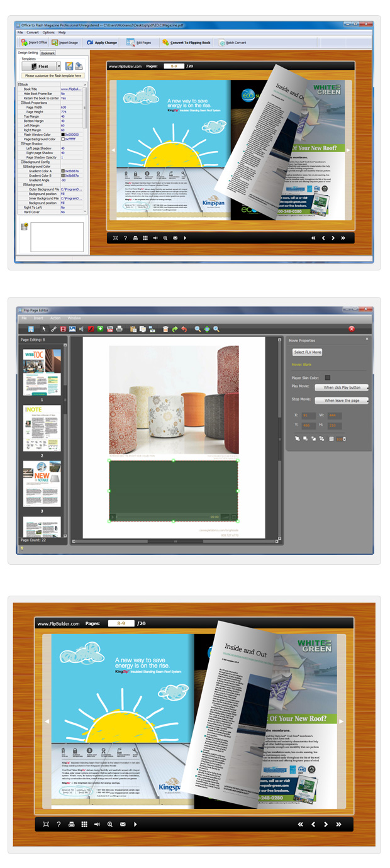Start autoplay with the play icon in the standalone preview
The height and width of the screenshot is (868, 390).
[135, 824]
